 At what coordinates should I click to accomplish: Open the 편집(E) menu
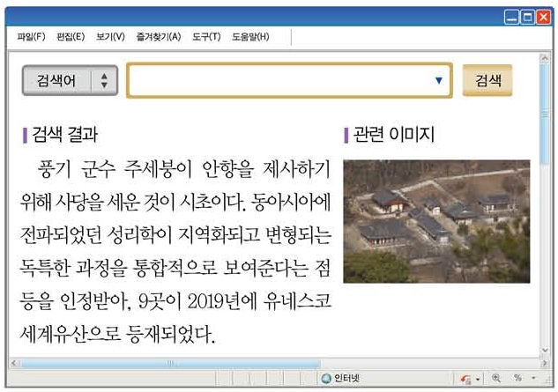click(x=71, y=37)
